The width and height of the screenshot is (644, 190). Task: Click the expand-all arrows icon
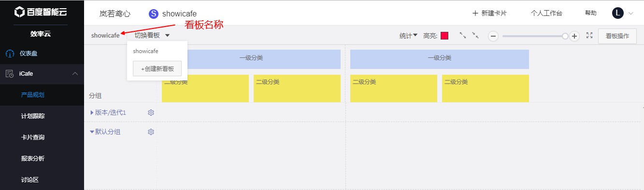click(463, 35)
